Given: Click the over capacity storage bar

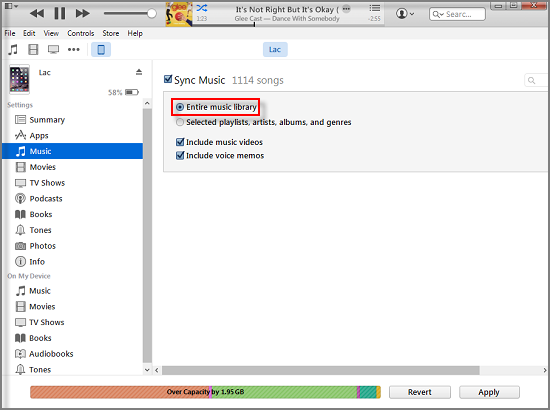Looking at the screenshot, I should click(205, 392).
